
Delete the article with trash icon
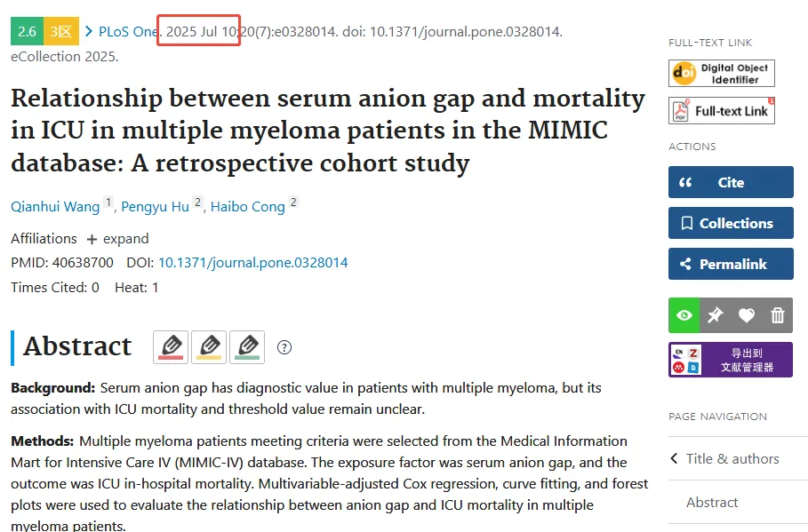(x=777, y=315)
